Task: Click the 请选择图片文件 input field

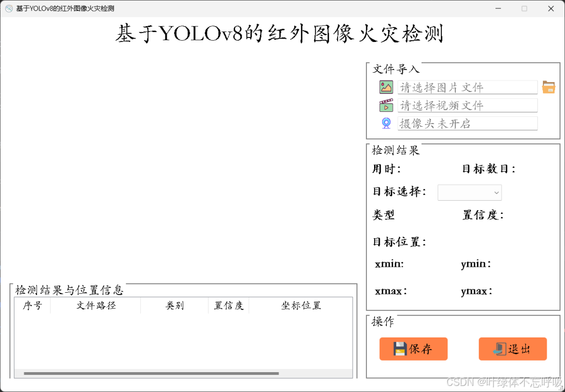Action: click(467, 88)
